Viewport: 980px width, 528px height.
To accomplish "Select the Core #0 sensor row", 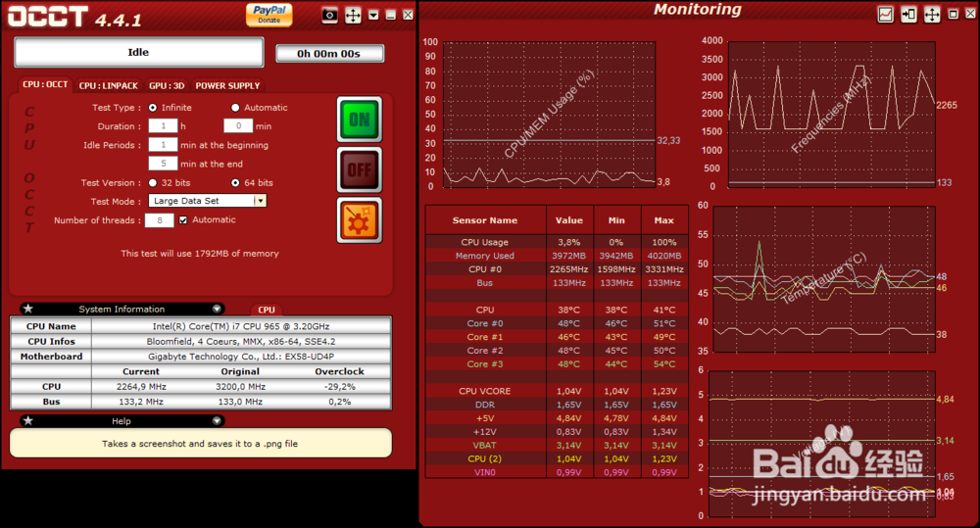I will coord(557,323).
